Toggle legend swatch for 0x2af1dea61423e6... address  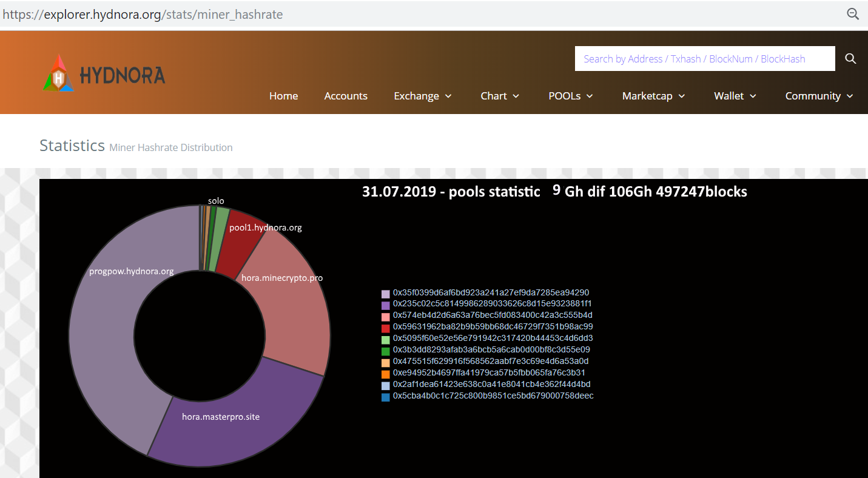[386, 386]
